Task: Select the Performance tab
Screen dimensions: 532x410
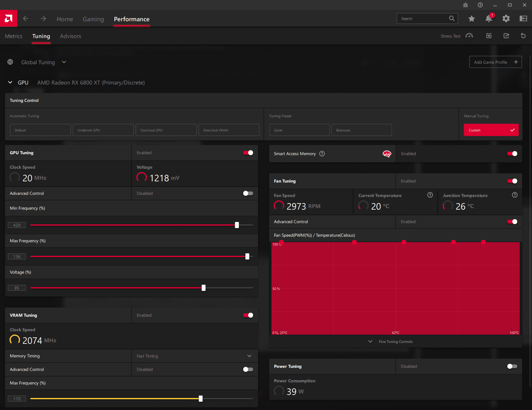Action: (132, 19)
